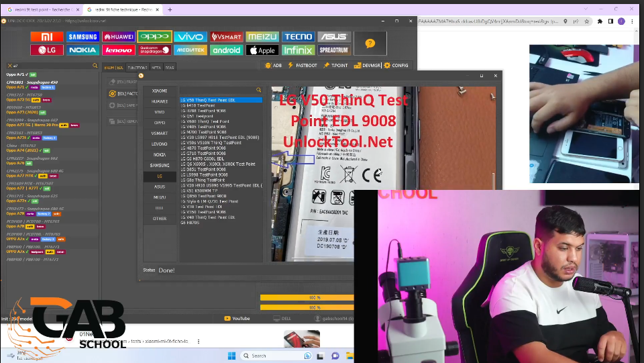644x363 pixels.
Task: Bookmark page with Chrome star icon
Action: pyautogui.click(x=586, y=21)
